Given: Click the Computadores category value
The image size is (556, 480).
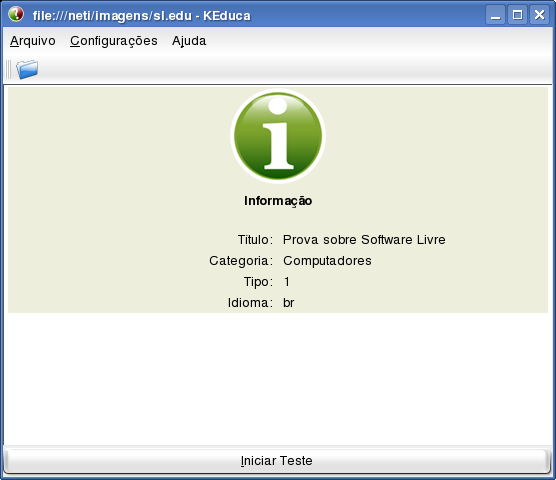Looking at the screenshot, I should pos(327,261).
